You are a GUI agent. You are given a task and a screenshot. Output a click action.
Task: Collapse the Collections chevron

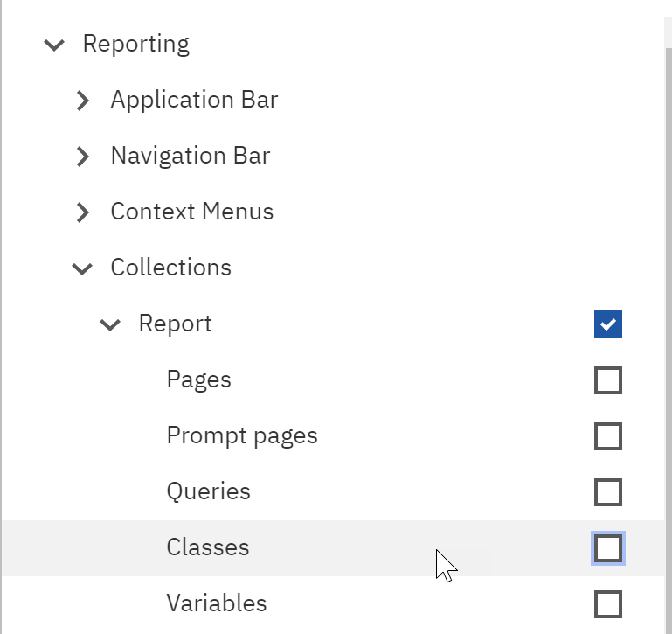tap(82, 268)
